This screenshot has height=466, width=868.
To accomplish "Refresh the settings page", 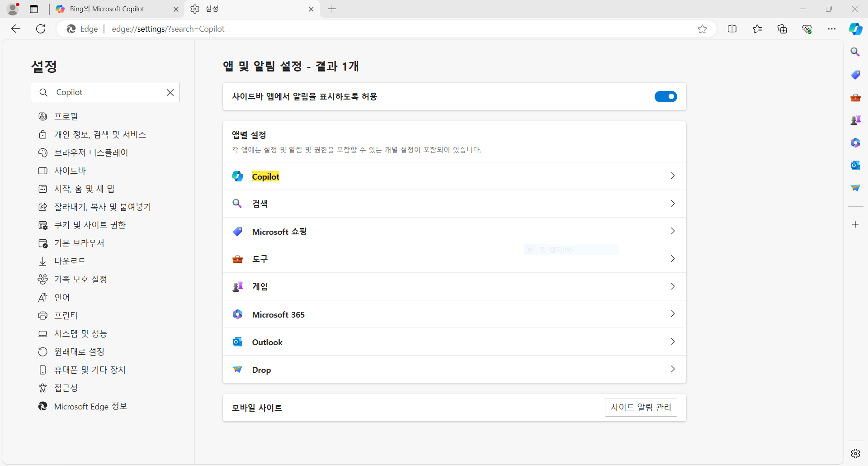I will point(41,29).
